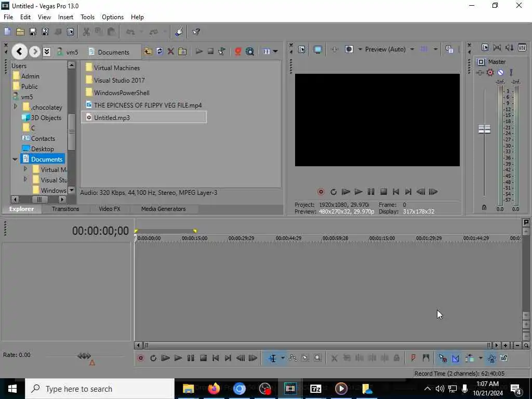
Task: Open the split screen view dropdown arrow
Action: tap(360, 49)
